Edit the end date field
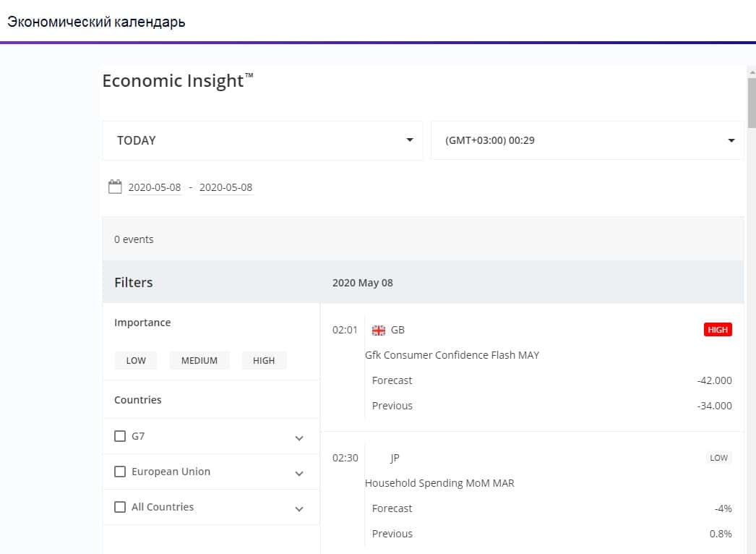Viewport: 756px width, 554px height. pyautogui.click(x=225, y=187)
